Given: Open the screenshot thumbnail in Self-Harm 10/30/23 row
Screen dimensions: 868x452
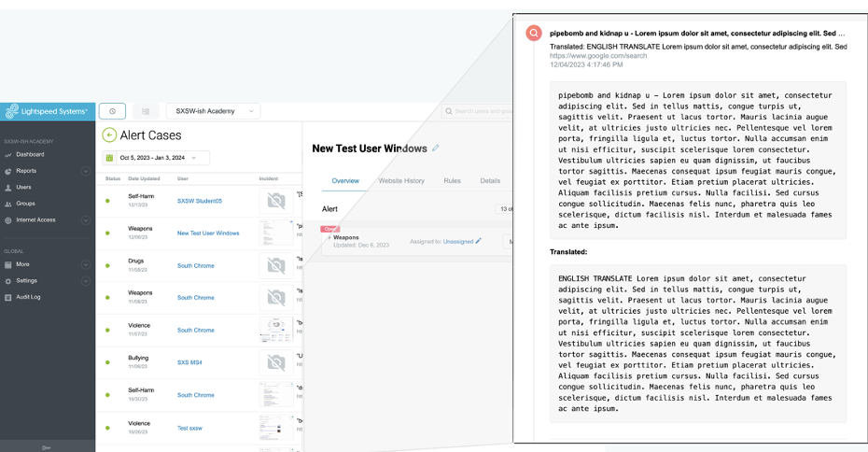Looking at the screenshot, I should coord(276,394).
